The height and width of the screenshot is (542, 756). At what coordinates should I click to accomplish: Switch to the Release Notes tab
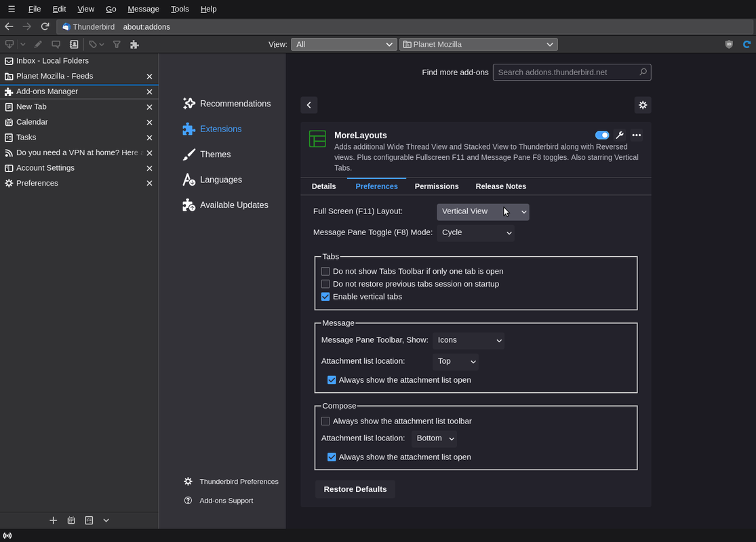click(x=500, y=186)
